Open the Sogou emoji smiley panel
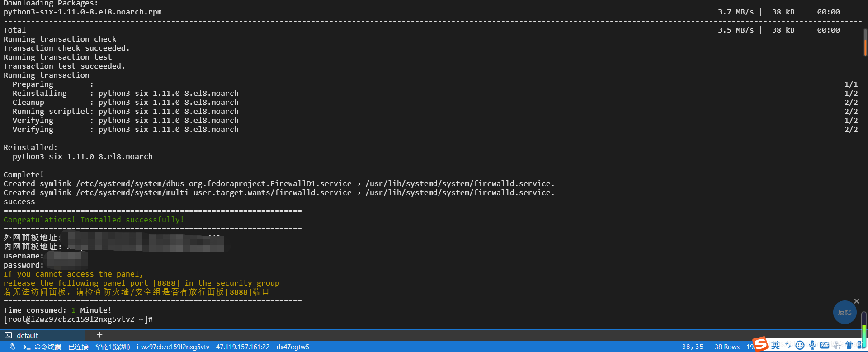 tap(800, 345)
